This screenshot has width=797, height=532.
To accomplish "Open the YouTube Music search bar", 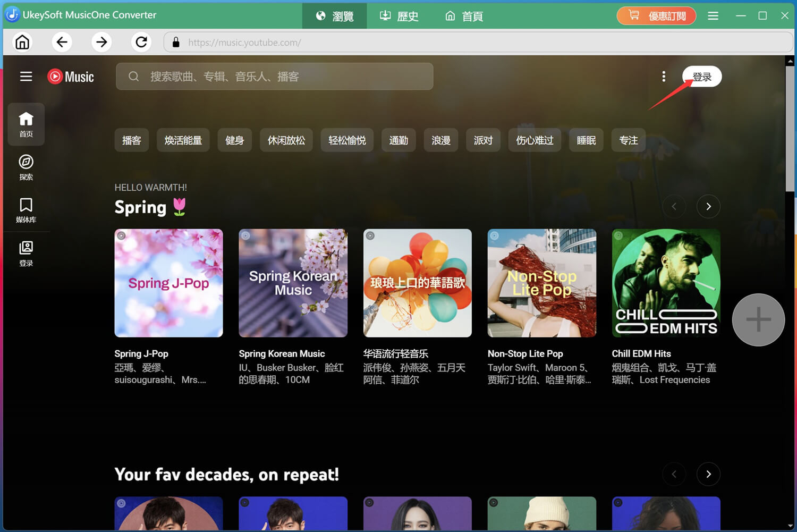I will pos(274,76).
